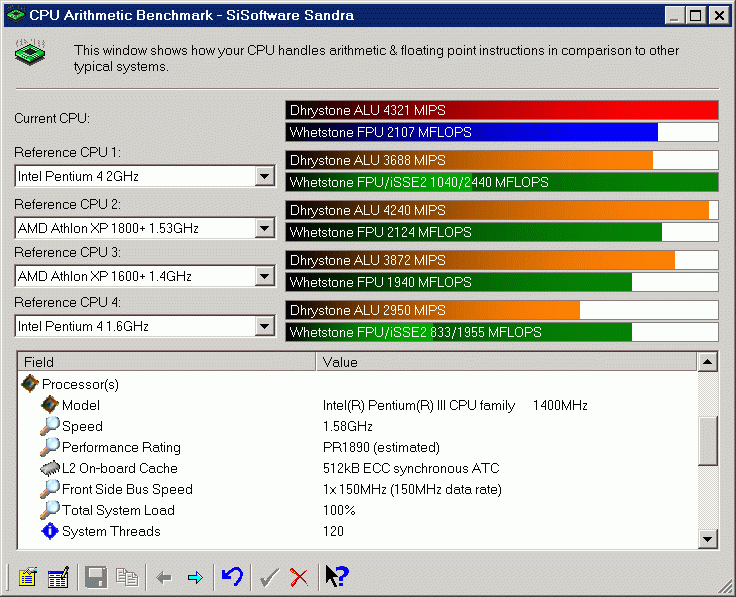Click the What's This help cursor icon

pos(337,576)
